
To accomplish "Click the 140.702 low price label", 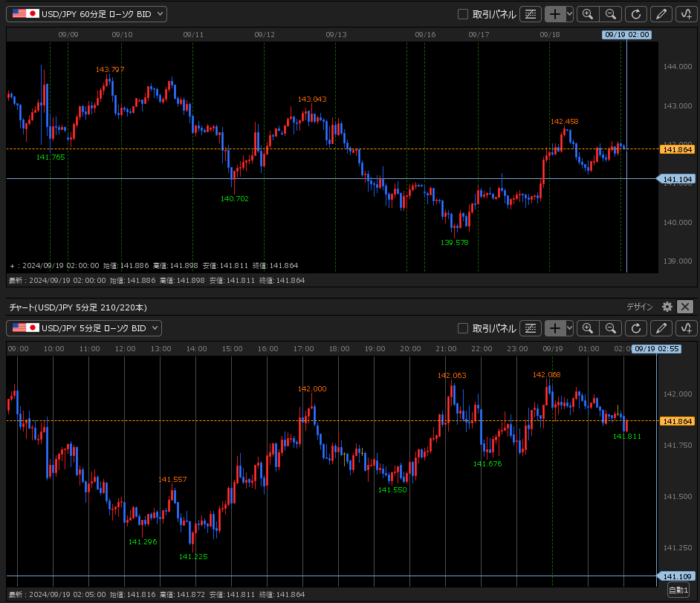I will click(234, 198).
